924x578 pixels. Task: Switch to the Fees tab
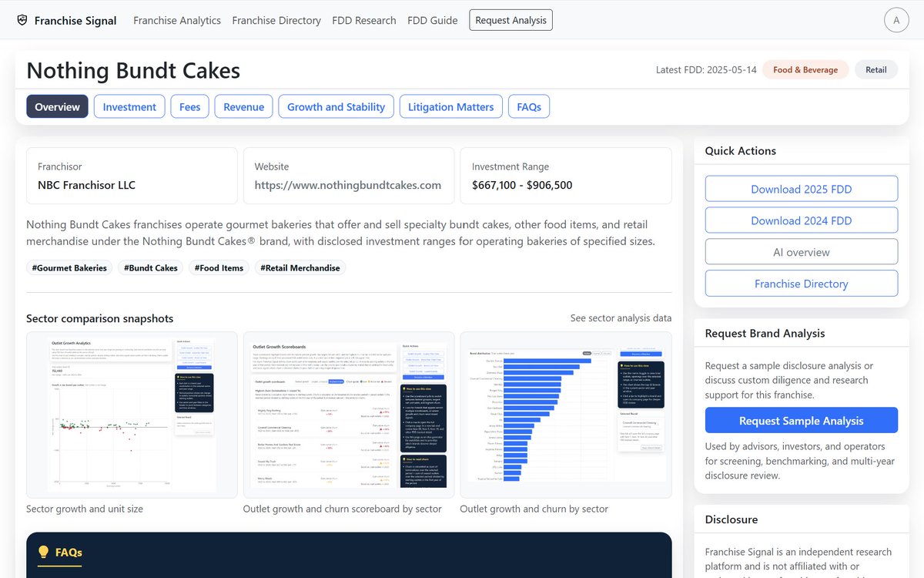point(190,107)
